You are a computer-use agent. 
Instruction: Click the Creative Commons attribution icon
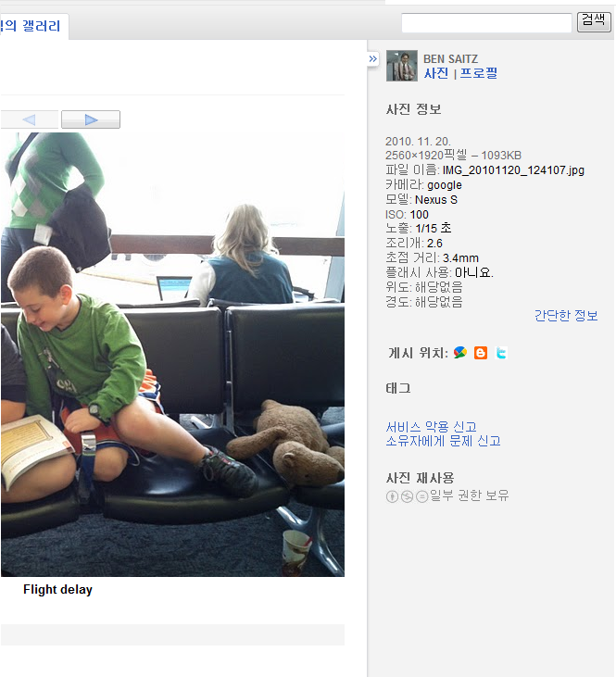coord(392,496)
